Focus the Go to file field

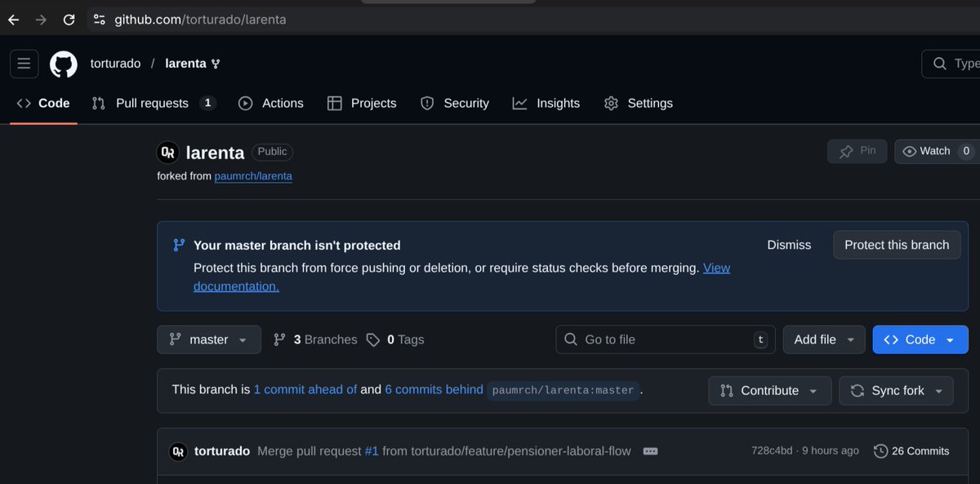pyautogui.click(x=666, y=340)
